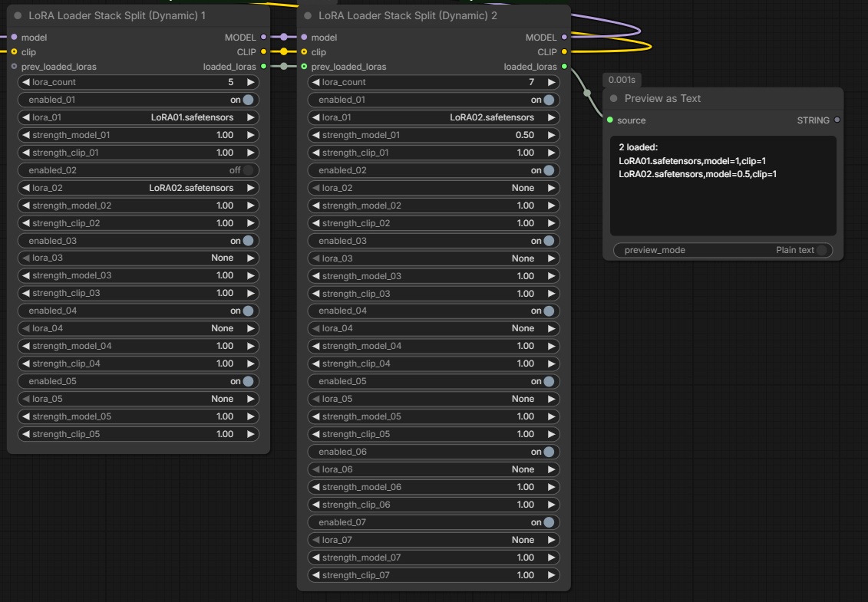
Task: Open lora_02 dropdown showing LoRA02.safetensors on node 1
Action: [x=138, y=188]
